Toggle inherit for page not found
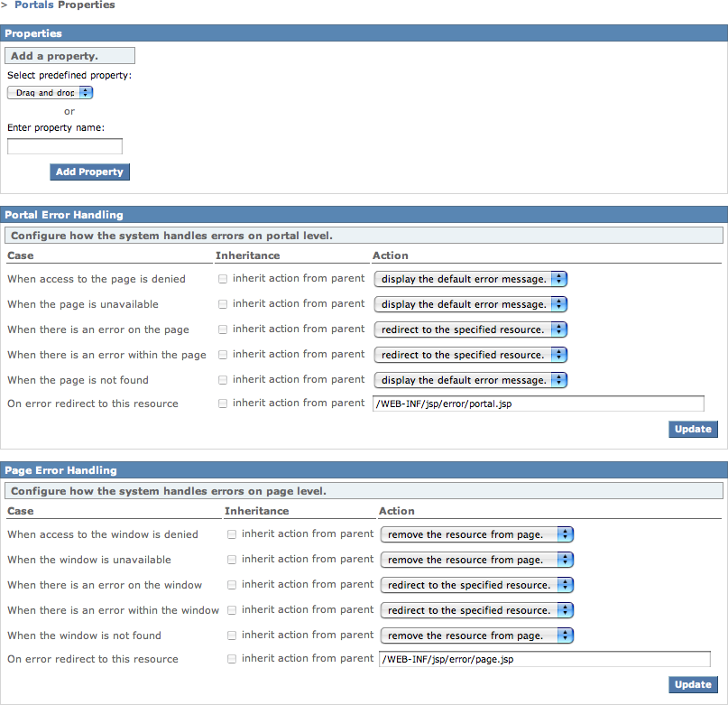This screenshot has height=705, width=728. pyautogui.click(x=223, y=380)
